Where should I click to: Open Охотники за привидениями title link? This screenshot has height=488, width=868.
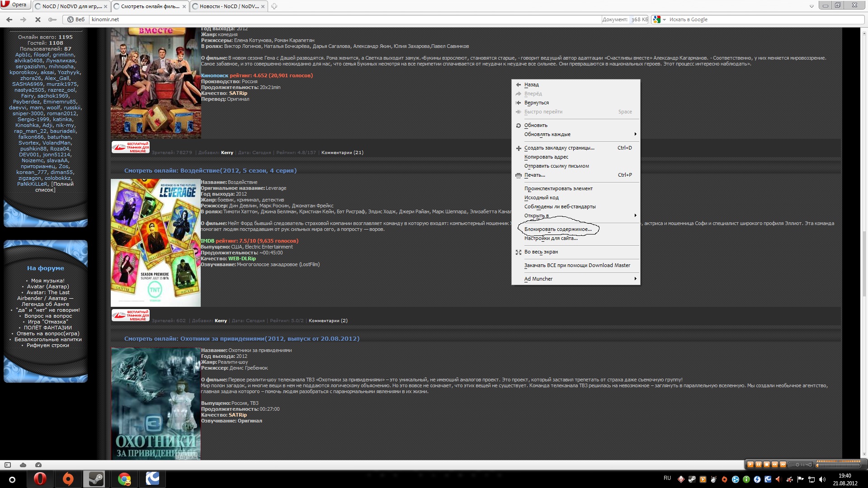pos(242,338)
